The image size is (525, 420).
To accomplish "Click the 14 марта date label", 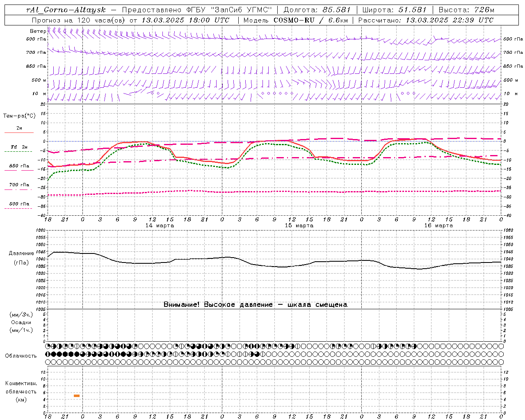I will pyautogui.click(x=160, y=226).
